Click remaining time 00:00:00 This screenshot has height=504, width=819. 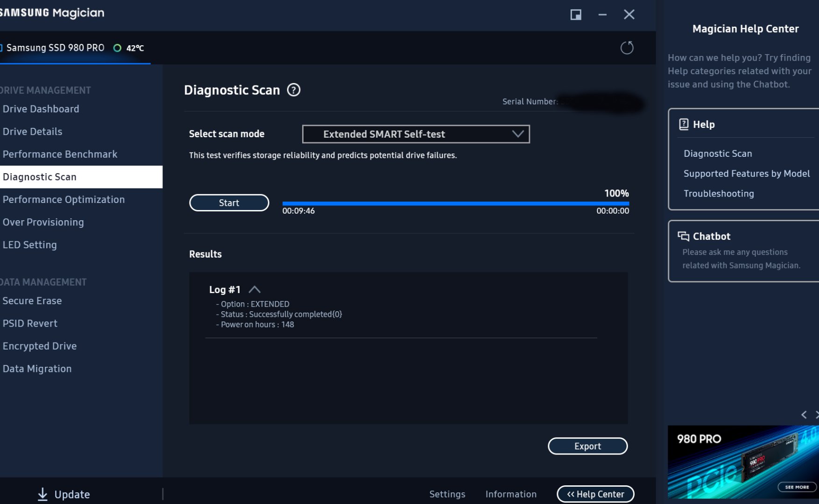pyautogui.click(x=613, y=211)
